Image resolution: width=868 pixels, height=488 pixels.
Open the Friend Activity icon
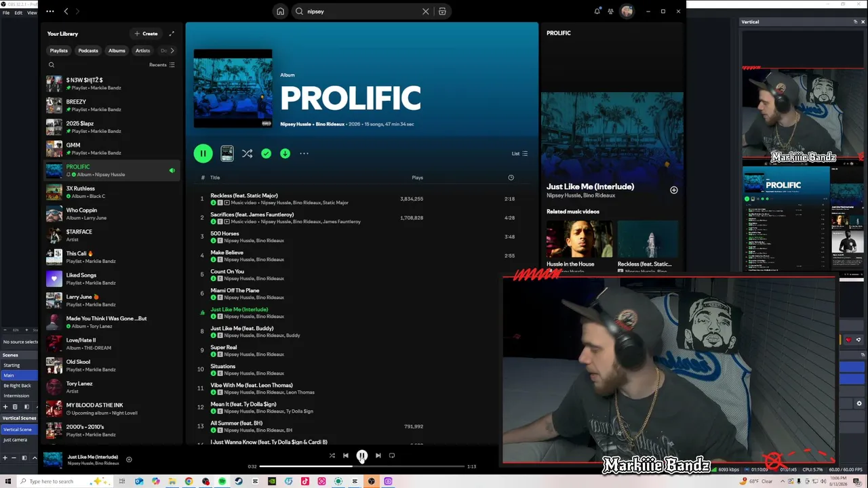click(611, 11)
